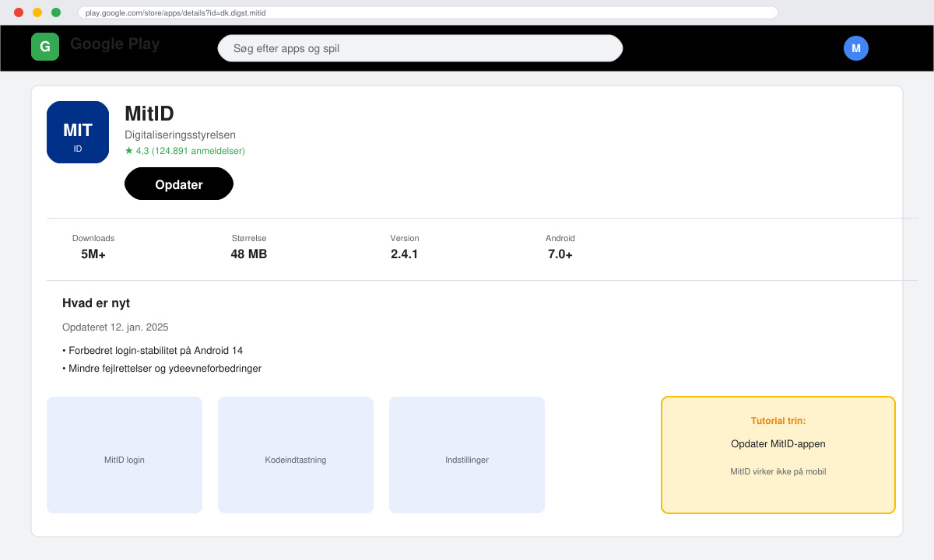Image resolution: width=934 pixels, height=560 pixels.
Task: Open the 4,3 star rating reviews link
Action: (184, 151)
